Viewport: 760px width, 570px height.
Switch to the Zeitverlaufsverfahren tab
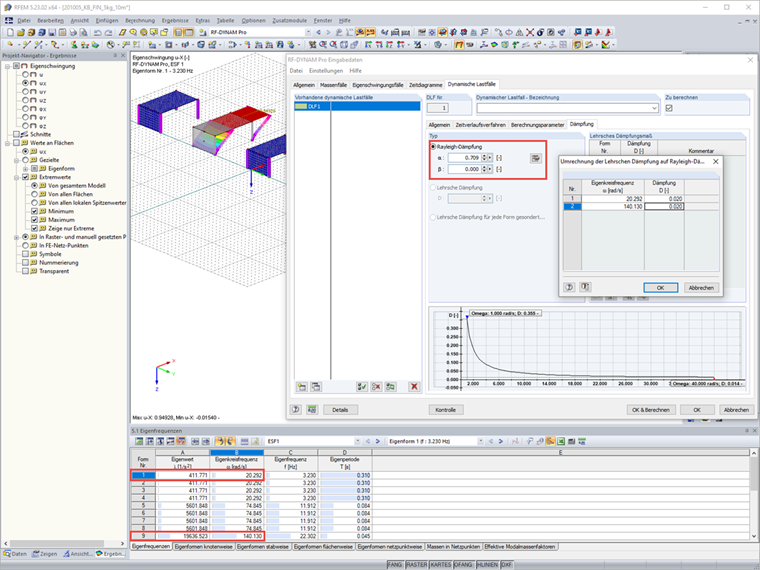pos(480,125)
